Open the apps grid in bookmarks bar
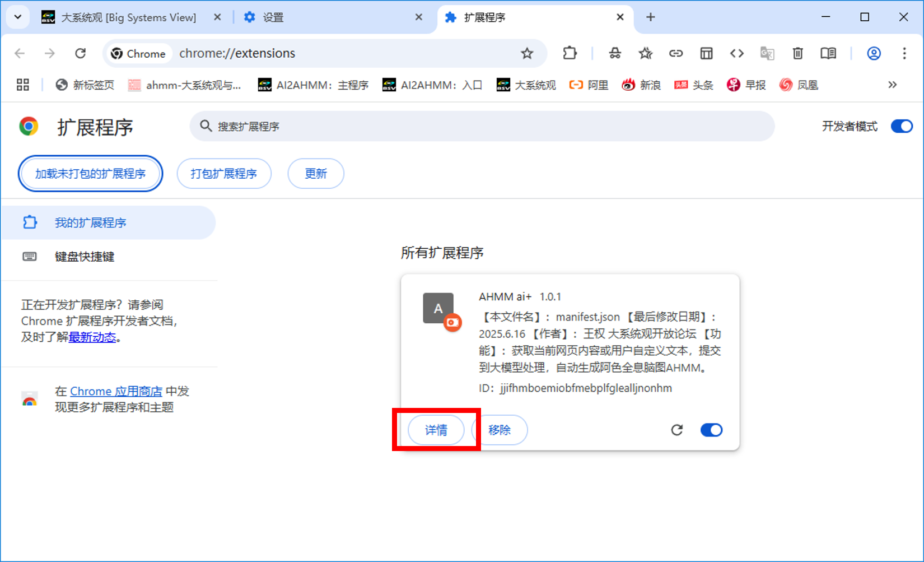The image size is (924, 562). 23,85
